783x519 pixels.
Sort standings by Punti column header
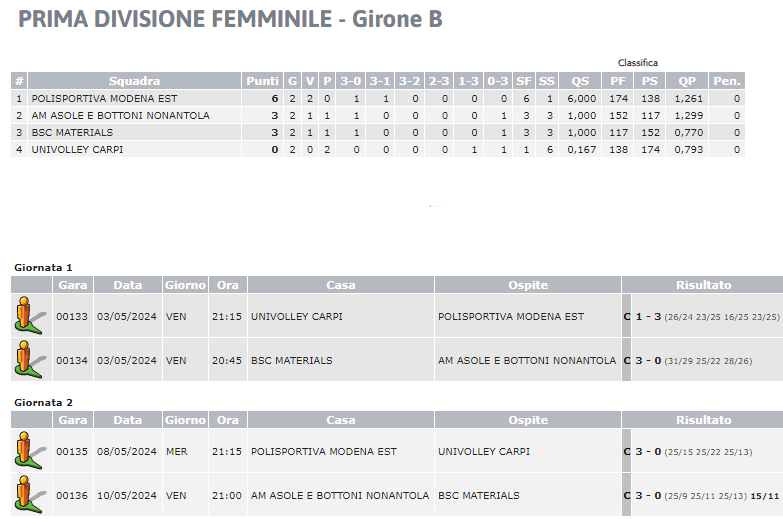(x=262, y=81)
